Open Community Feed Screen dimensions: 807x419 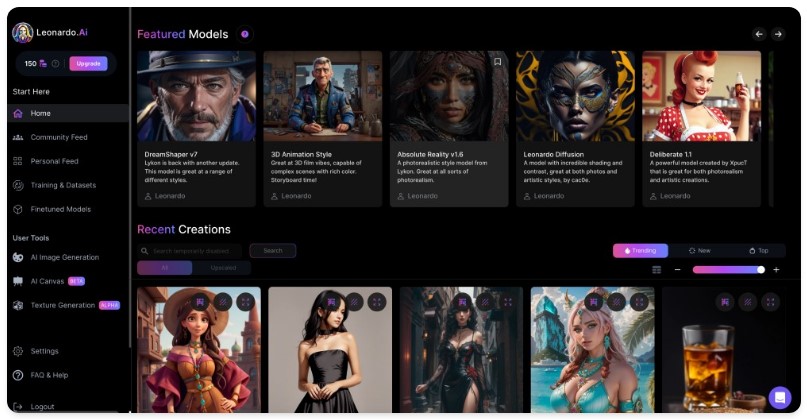(59, 137)
